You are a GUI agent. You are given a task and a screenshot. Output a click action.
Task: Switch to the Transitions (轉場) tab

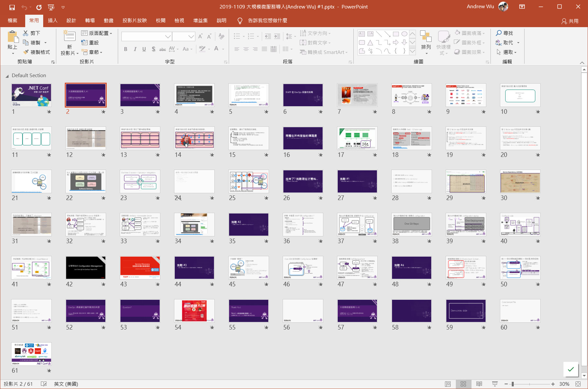pyautogui.click(x=90, y=21)
